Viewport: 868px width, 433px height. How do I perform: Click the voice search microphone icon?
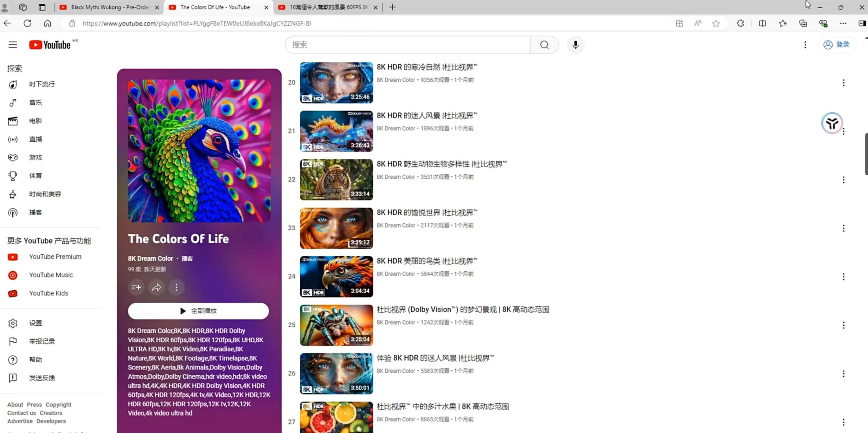pyautogui.click(x=575, y=45)
